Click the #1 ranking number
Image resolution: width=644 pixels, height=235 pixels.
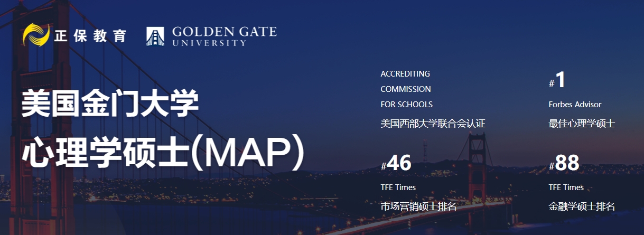point(557,80)
